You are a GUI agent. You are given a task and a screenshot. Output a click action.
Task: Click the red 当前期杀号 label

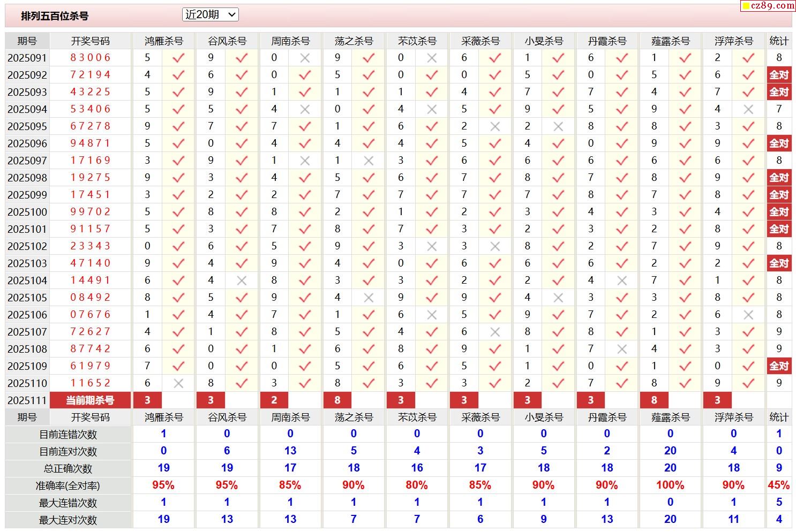[x=90, y=400]
